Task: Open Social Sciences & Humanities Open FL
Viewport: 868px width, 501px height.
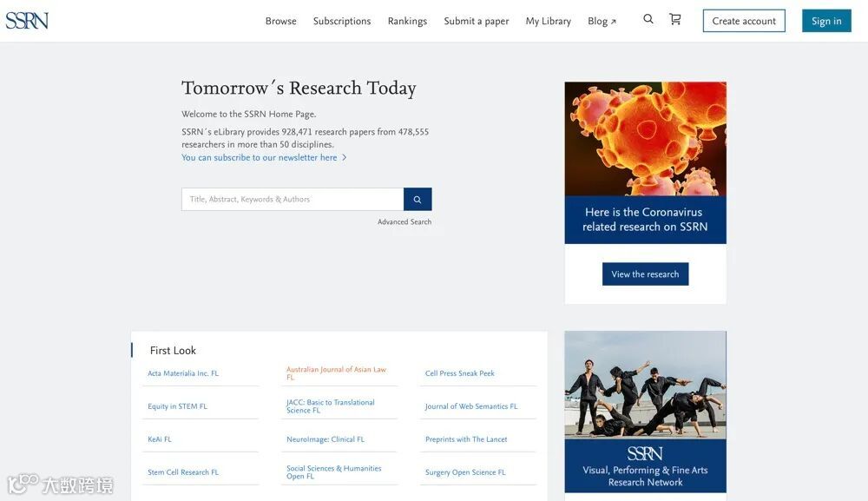Action: click(x=334, y=472)
